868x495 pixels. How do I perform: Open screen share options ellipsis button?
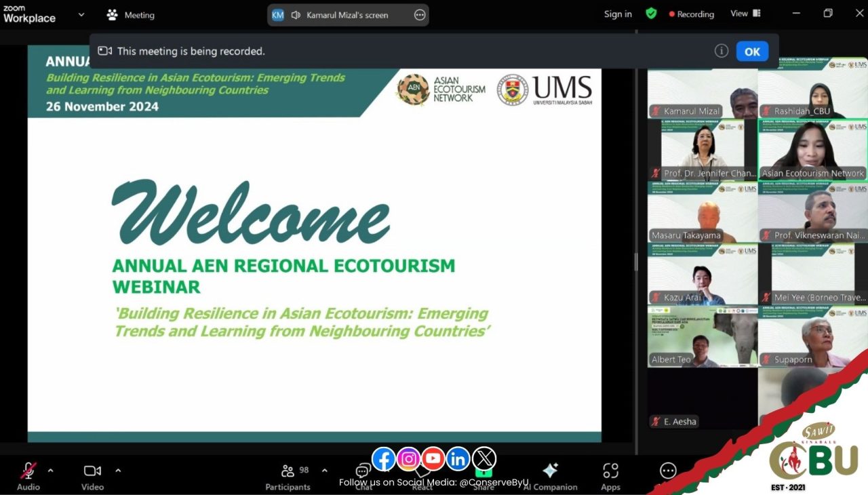(420, 15)
